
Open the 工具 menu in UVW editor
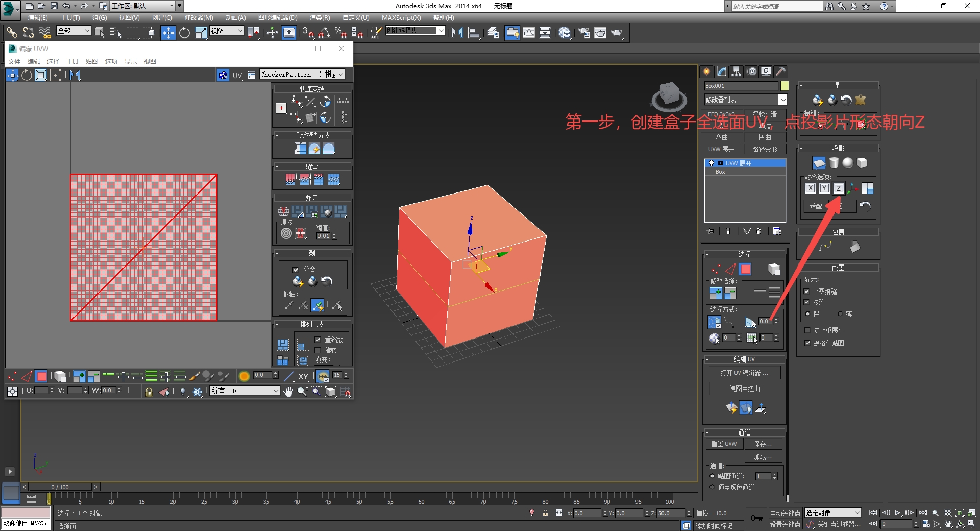(72, 61)
